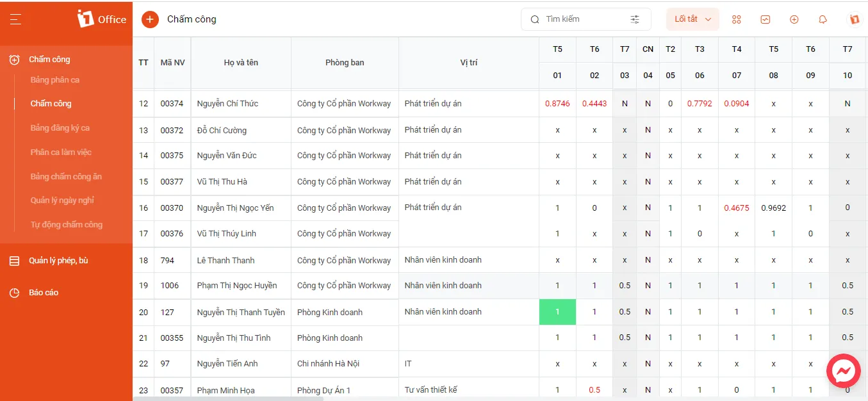
Task: Collapse the sidebar with hamburger icon
Action: [16, 20]
